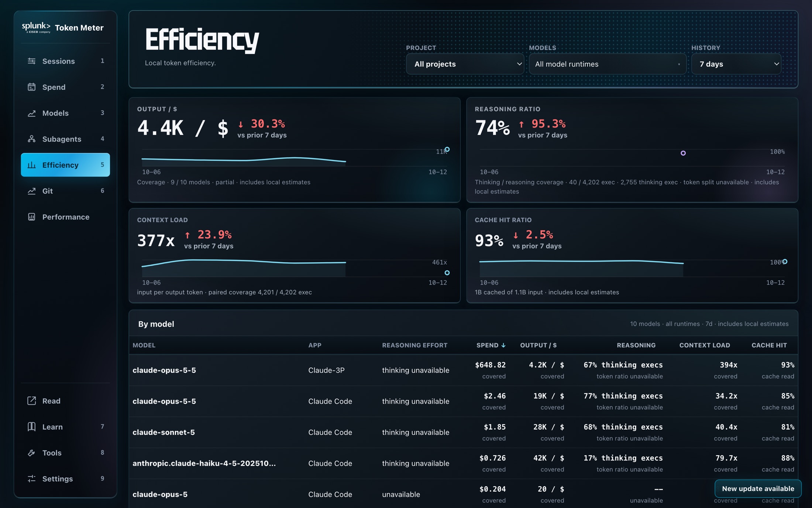Click the 81% cache hit value
Image resolution: width=812 pixels, height=508 pixels.
(x=788, y=427)
